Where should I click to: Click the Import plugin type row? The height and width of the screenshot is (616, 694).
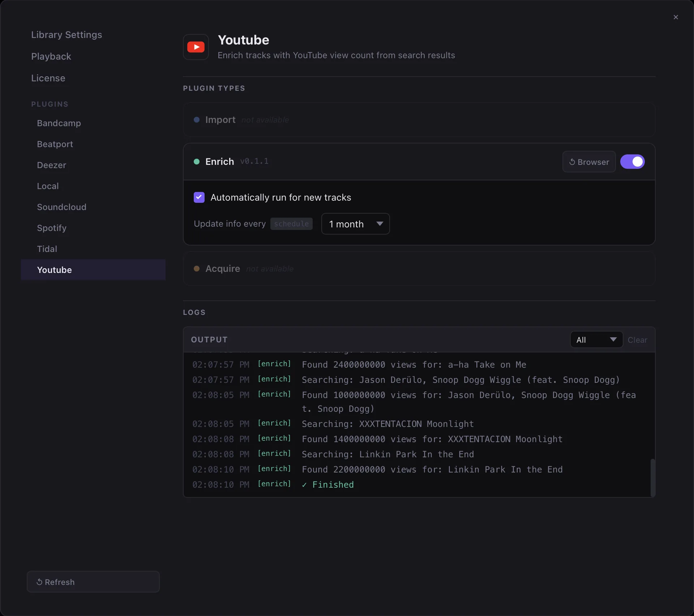[419, 120]
